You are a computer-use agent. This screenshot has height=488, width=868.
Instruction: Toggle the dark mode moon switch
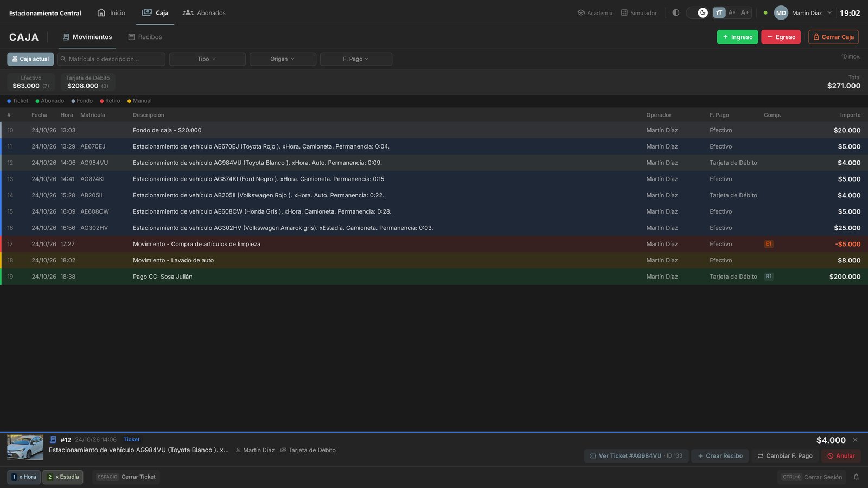tap(697, 12)
